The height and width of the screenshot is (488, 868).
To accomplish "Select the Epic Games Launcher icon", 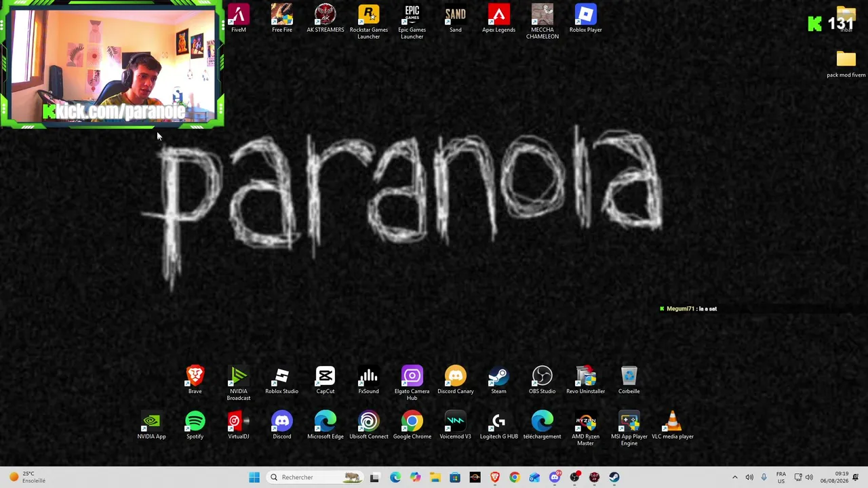I will coord(412,22).
